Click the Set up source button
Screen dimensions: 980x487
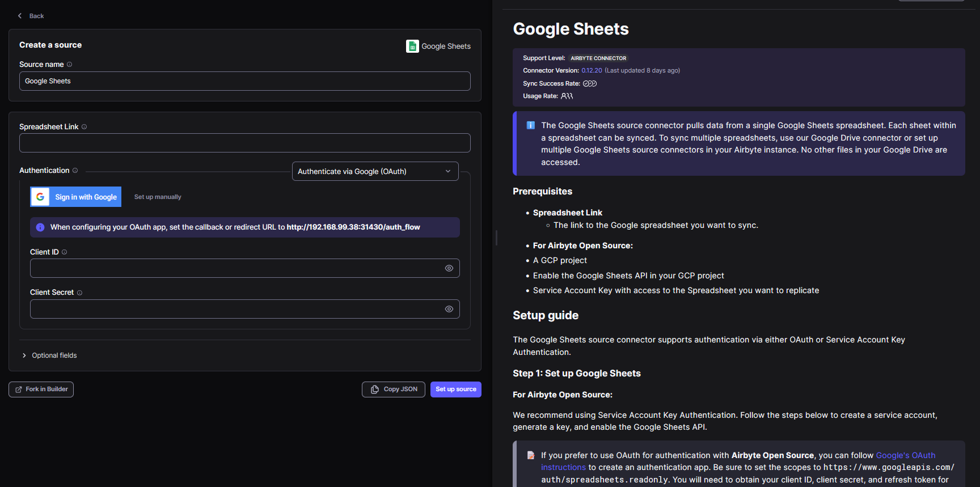pyautogui.click(x=455, y=389)
